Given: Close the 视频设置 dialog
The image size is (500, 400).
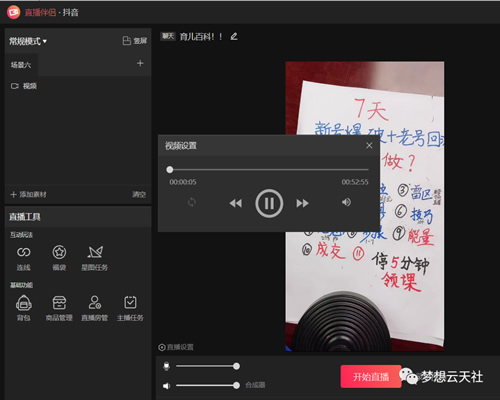Looking at the screenshot, I should [369, 146].
